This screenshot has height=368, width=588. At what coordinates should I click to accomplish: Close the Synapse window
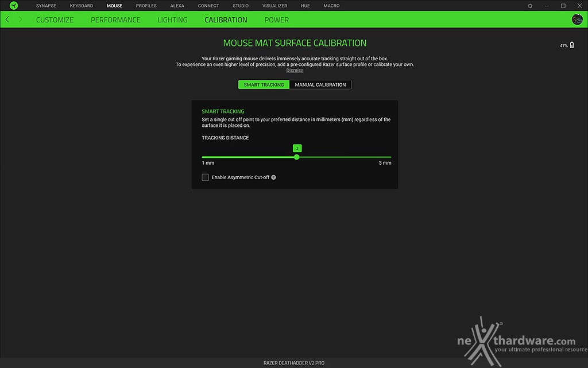579,6
